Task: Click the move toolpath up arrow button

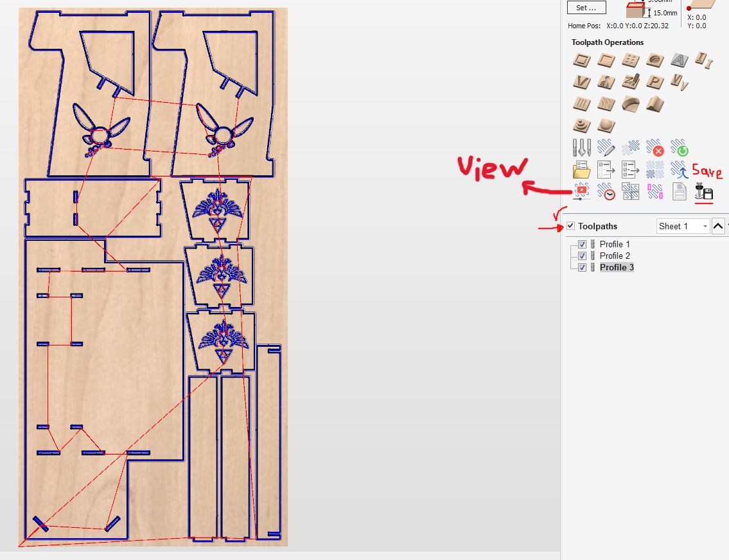Action: 718,226
